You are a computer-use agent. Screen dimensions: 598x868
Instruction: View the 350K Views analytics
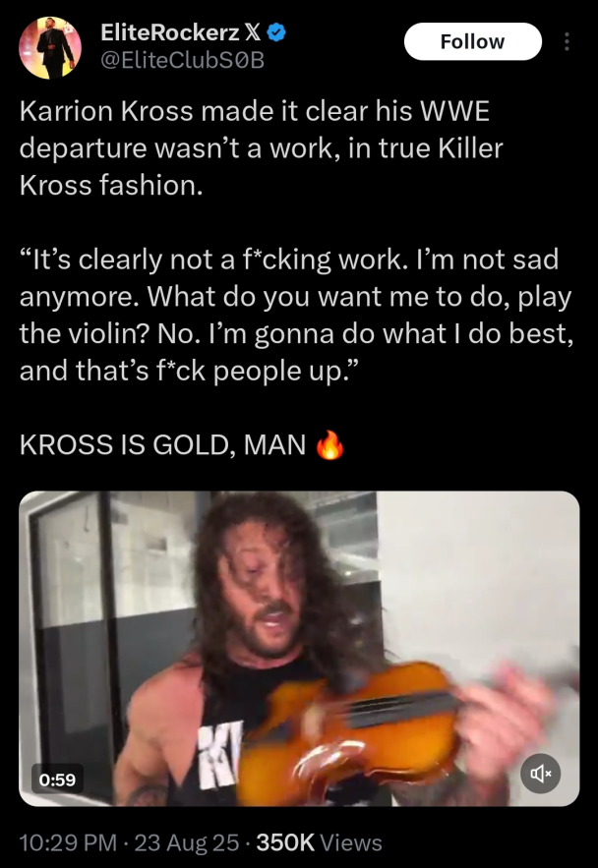coord(319,842)
